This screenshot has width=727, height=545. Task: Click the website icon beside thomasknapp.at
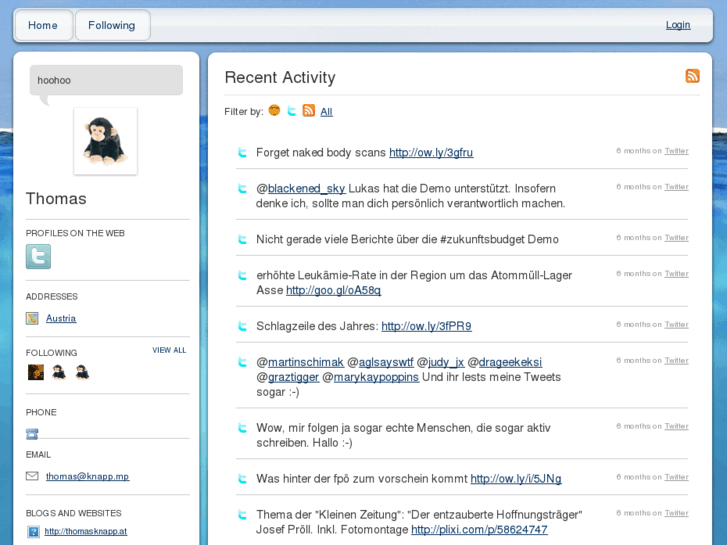click(x=33, y=532)
